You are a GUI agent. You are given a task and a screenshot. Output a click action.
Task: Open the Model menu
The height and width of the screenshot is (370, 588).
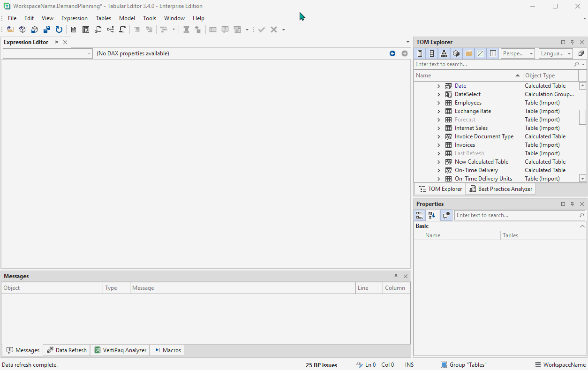coord(127,18)
